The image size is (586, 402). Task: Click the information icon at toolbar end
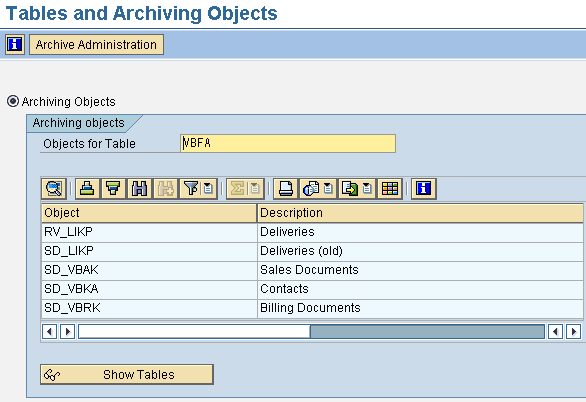(423, 188)
